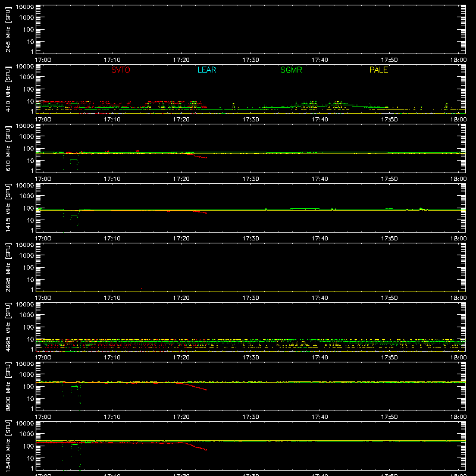The image size is (476, 476).
Task: Click 17:40 tick label under 4995 MHz panel
Action: (320, 358)
